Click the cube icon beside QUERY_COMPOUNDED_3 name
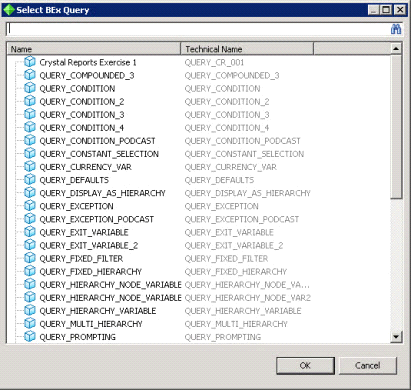This screenshot has width=411, height=390. click(x=30, y=75)
